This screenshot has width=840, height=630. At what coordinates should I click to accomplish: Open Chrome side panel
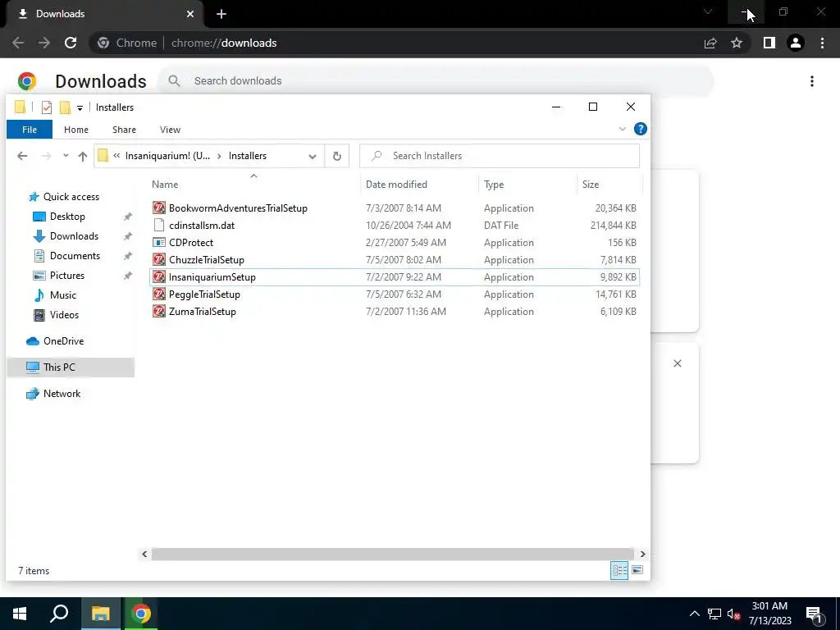click(x=769, y=43)
